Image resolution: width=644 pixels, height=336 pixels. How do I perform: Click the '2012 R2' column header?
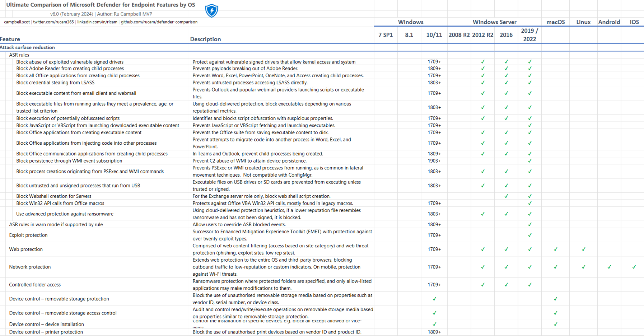pos(483,35)
